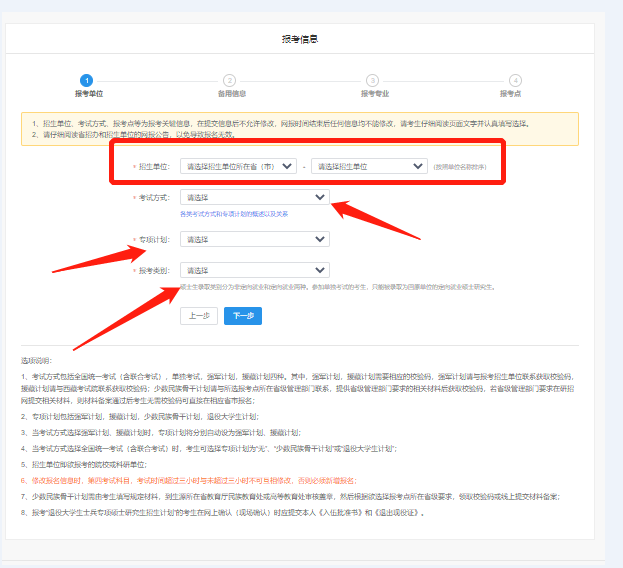Click the chevron arrow in 报考类别 field
The width and height of the screenshot is (623, 568).
tap(319, 270)
